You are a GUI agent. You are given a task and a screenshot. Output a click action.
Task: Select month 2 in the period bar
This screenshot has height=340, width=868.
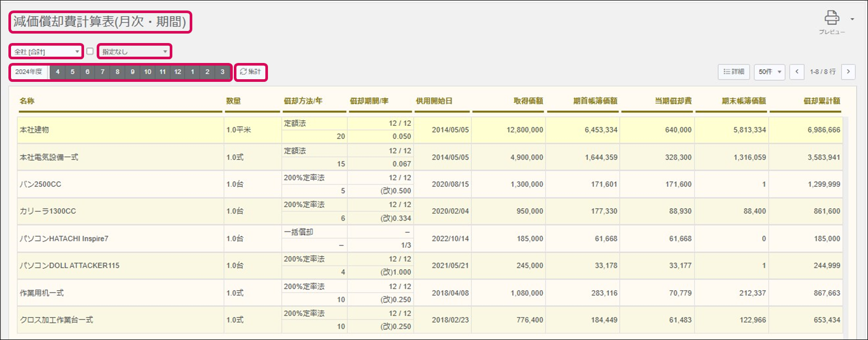[208, 72]
